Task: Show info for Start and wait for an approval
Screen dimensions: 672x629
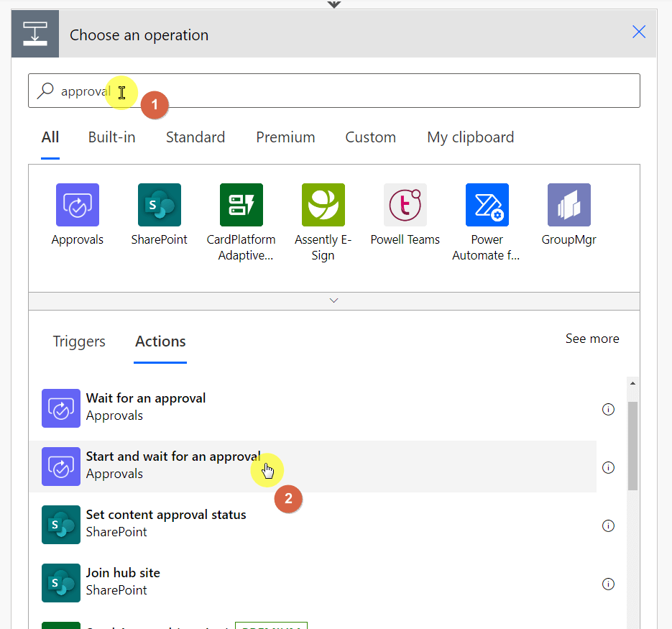Action: (608, 467)
